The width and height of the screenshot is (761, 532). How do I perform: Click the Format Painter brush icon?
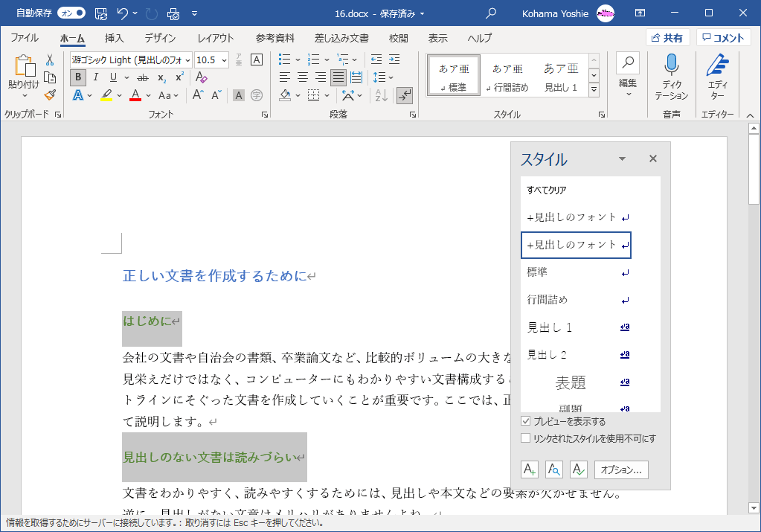(x=50, y=94)
